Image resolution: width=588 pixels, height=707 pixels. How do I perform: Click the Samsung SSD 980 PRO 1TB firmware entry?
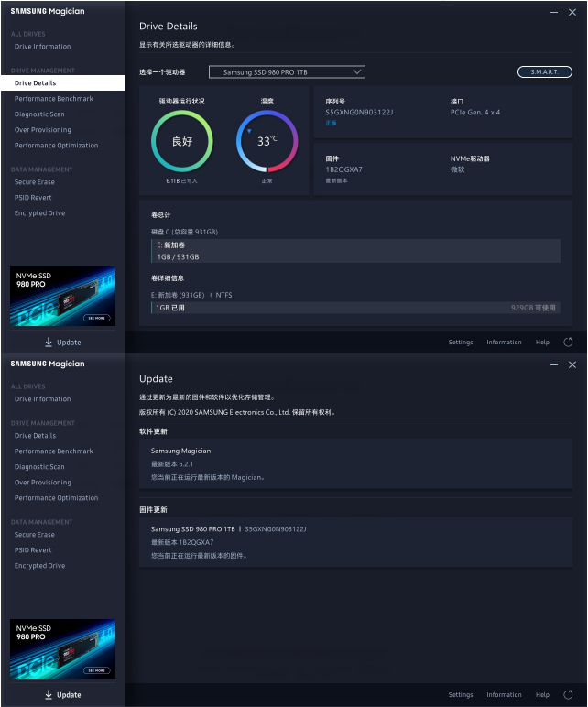[355, 542]
